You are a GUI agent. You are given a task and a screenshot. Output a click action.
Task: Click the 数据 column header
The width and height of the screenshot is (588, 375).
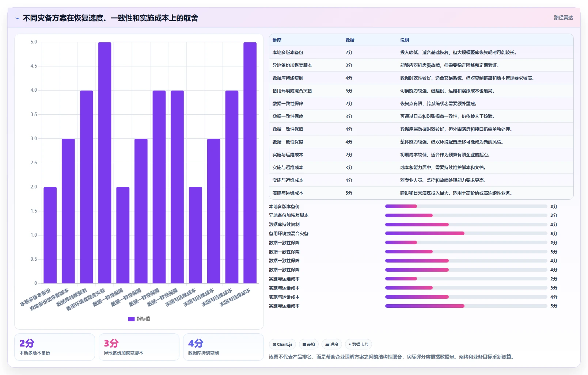tap(350, 40)
